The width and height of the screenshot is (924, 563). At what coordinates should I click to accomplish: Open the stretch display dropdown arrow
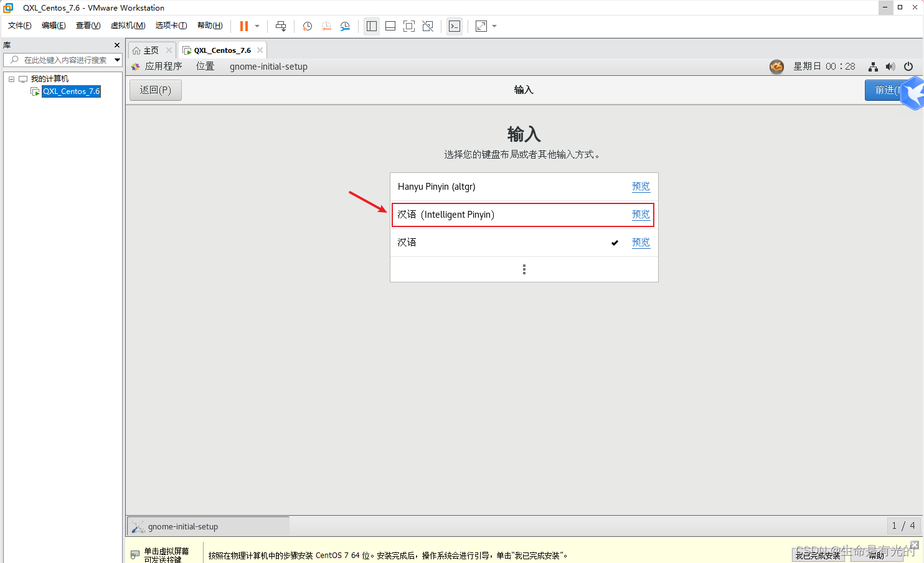pyautogui.click(x=494, y=26)
